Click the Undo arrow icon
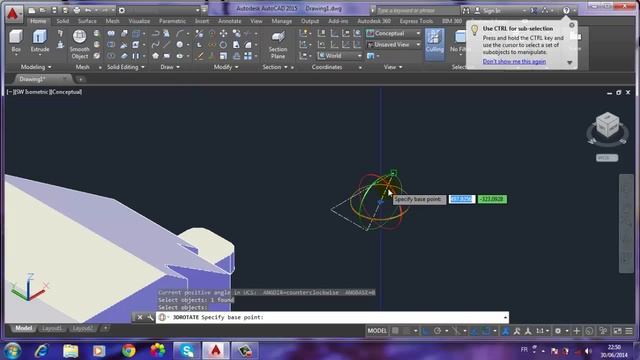 point(87,10)
